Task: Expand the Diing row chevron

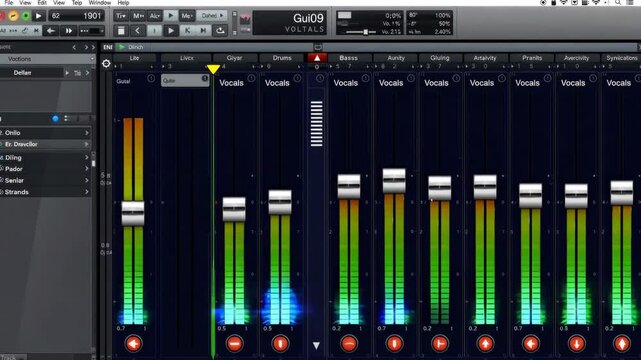Action: click(87, 157)
